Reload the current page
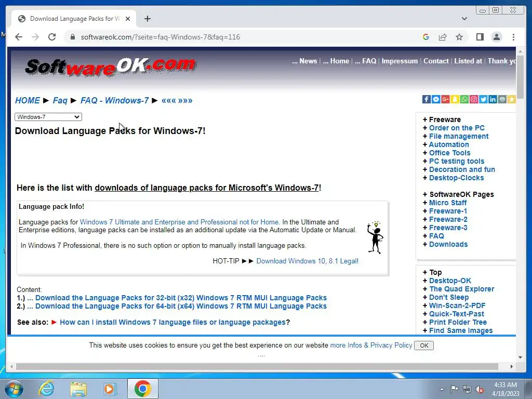 pos(52,37)
